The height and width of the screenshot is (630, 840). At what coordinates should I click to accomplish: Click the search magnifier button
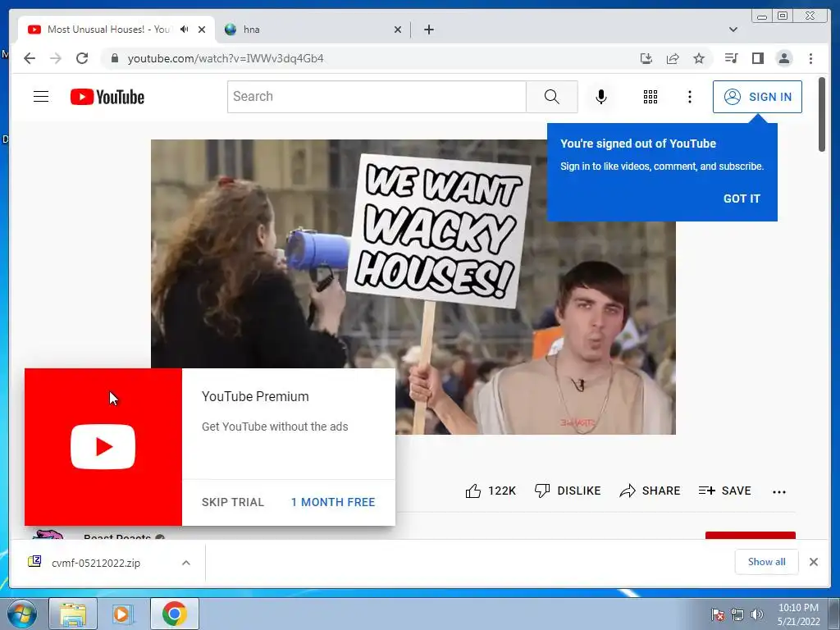pos(552,97)
